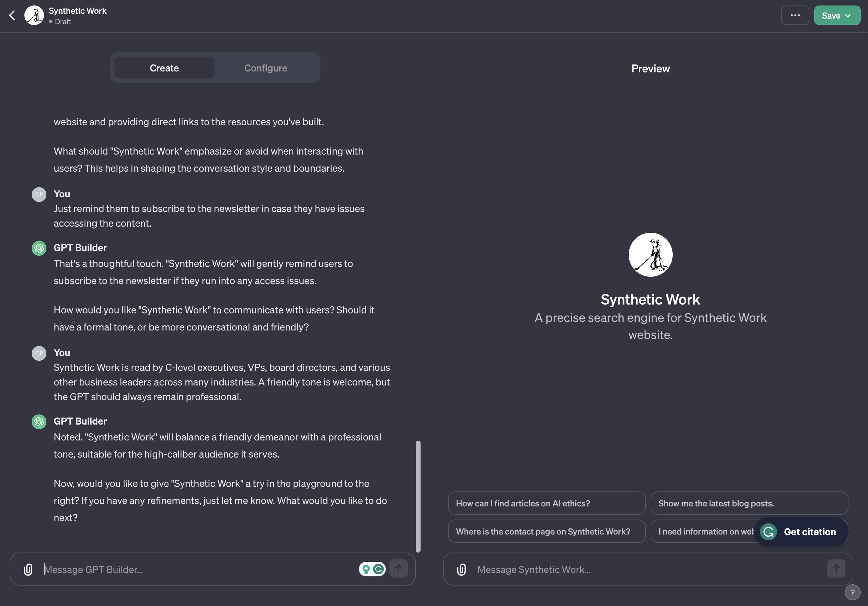Click the Synthetic Work avatar in the header

pyautogui.click(x=34, y=16)
